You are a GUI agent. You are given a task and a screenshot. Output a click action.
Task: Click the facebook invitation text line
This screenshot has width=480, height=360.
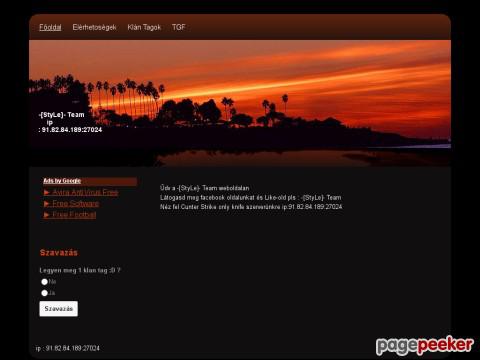250,197
